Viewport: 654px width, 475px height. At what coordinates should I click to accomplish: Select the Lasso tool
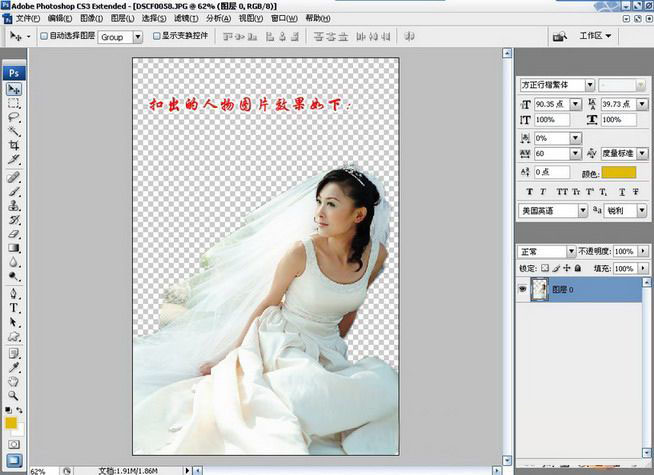pyautogui.click(x=15, y=117)
